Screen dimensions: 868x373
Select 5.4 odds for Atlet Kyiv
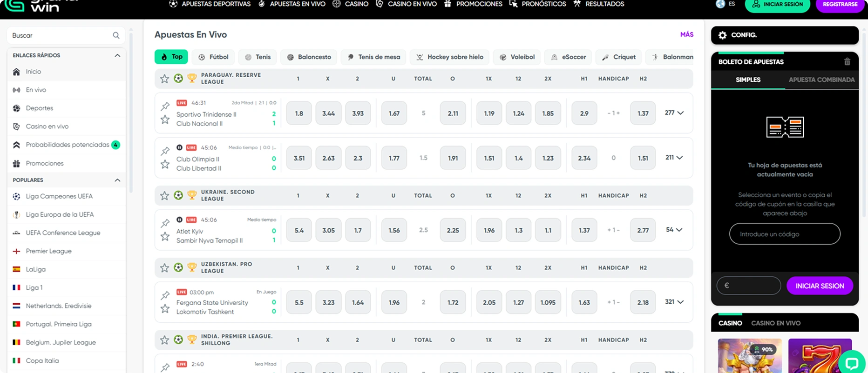click(x=299, y=230)
